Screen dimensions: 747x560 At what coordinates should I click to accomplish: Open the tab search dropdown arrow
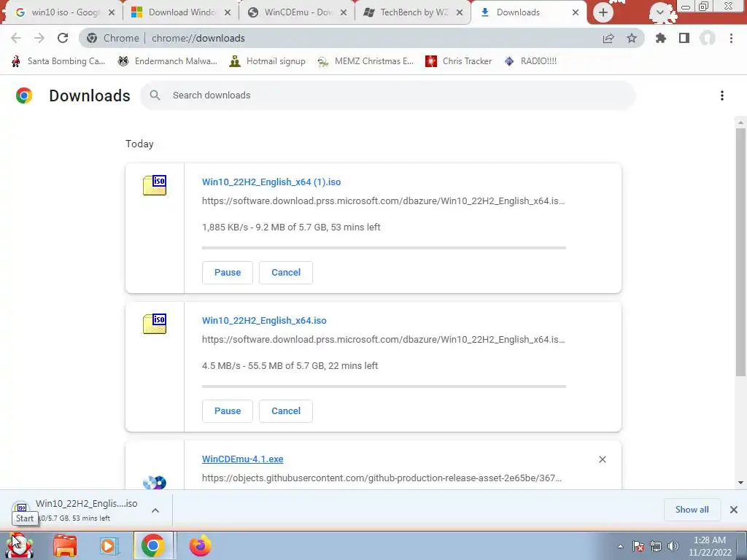click(659, 13)
